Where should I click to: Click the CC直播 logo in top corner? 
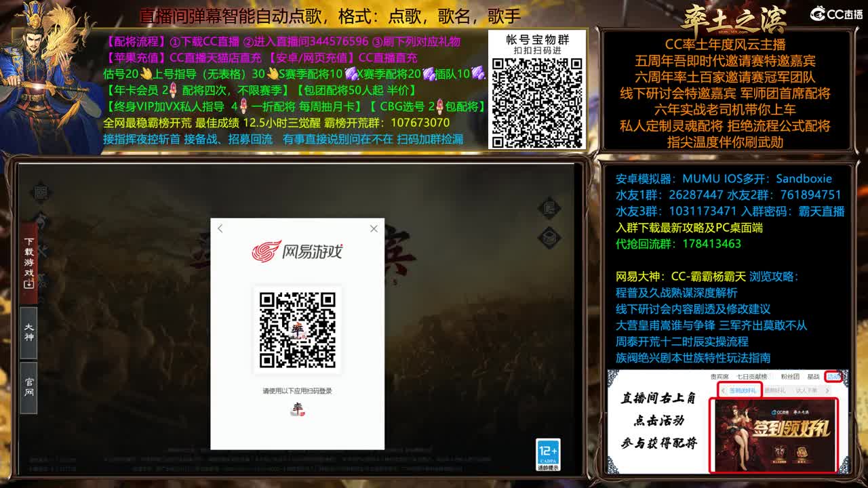click(x=837, y=14)
